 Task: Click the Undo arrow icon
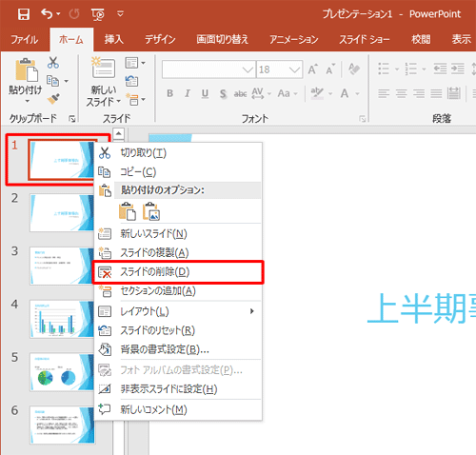point(47,13)
